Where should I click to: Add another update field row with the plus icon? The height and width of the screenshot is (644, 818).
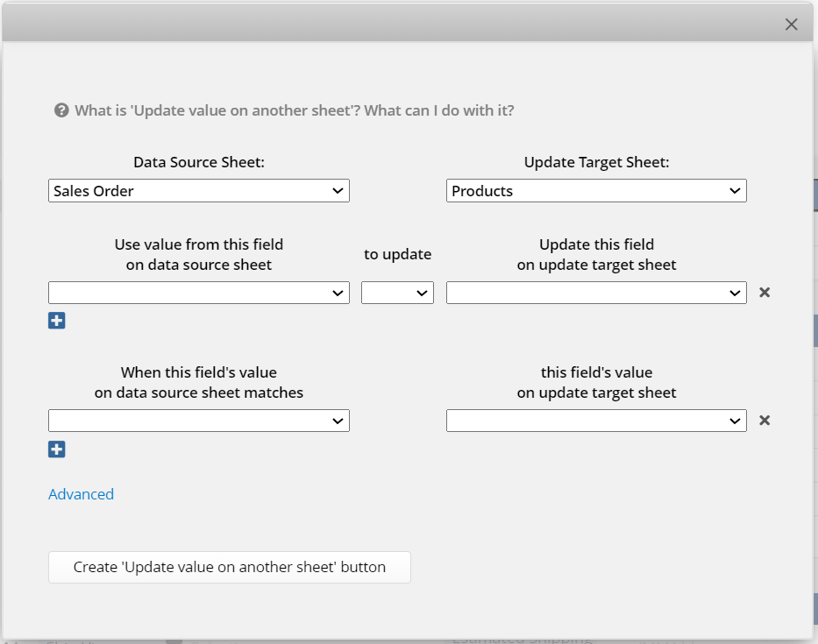pos(57,321)
